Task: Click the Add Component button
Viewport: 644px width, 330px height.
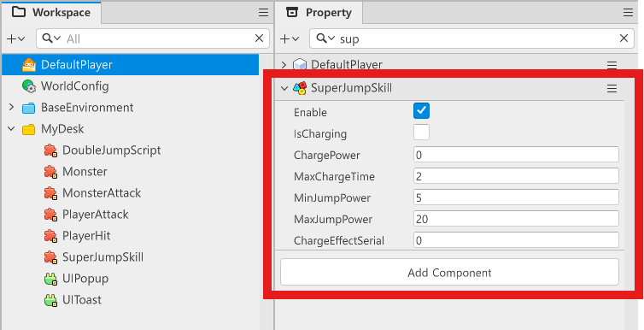Action: (x=449, y=272)
